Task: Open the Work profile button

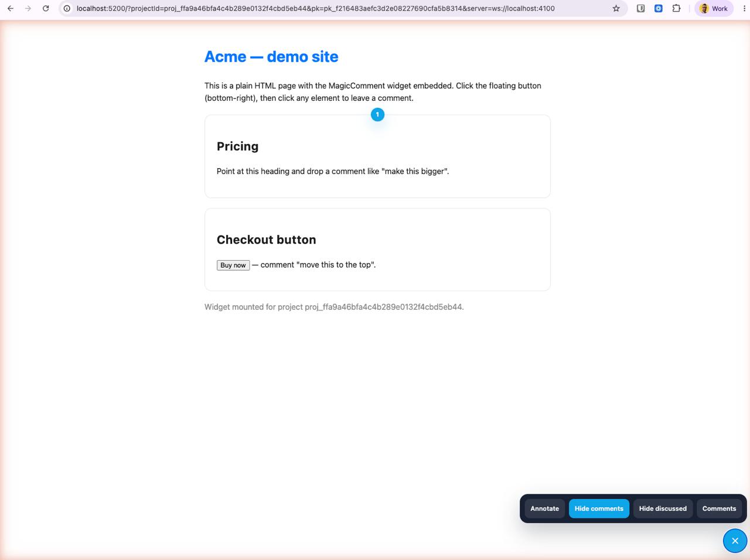Action: pyautogui.click(x=714, y=8)
